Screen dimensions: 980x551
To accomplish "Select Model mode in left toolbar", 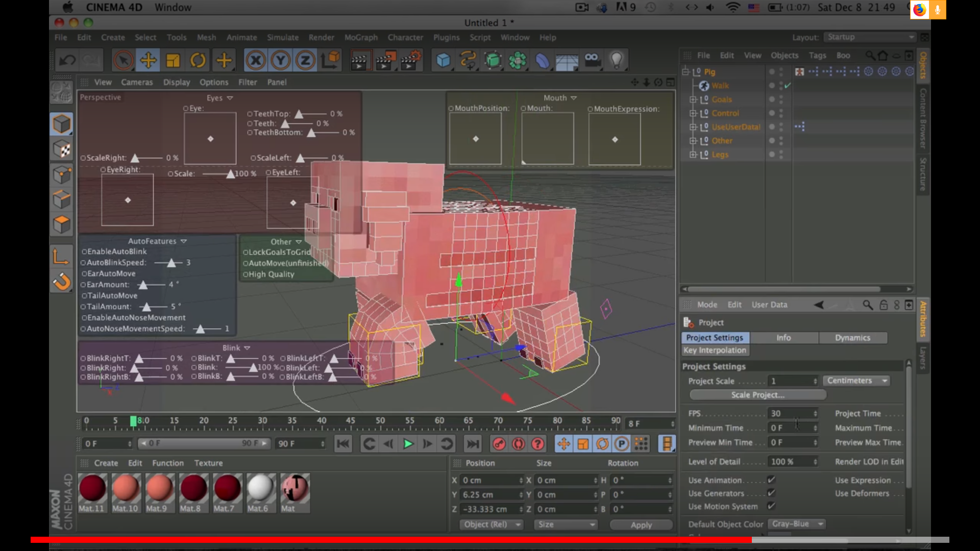I will (62, 124).
